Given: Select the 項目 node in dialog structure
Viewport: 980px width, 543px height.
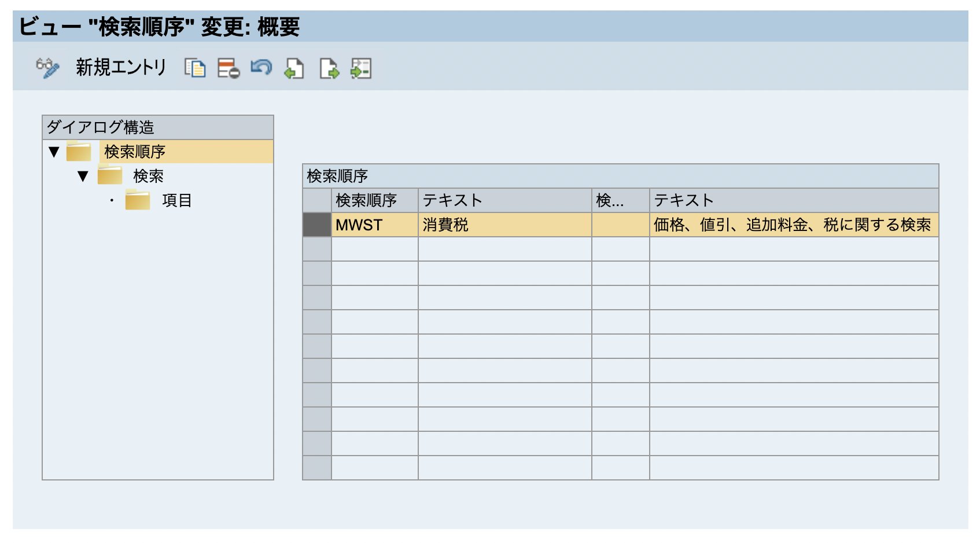Looking at the screenshot, I should tap(176, 200).
